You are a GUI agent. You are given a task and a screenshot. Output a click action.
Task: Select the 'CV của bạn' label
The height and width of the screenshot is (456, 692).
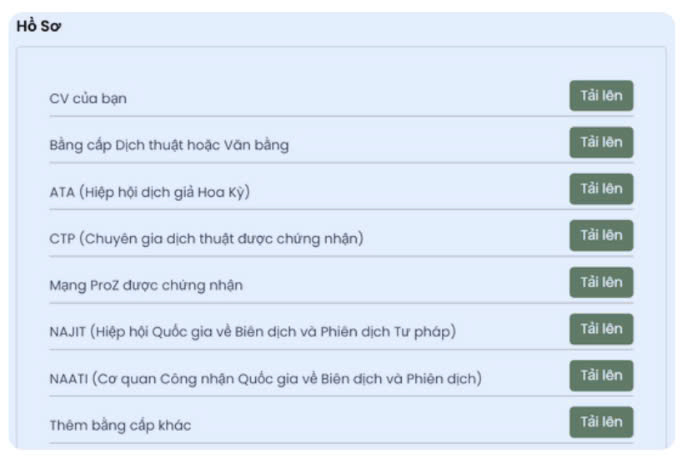[88, 99]
